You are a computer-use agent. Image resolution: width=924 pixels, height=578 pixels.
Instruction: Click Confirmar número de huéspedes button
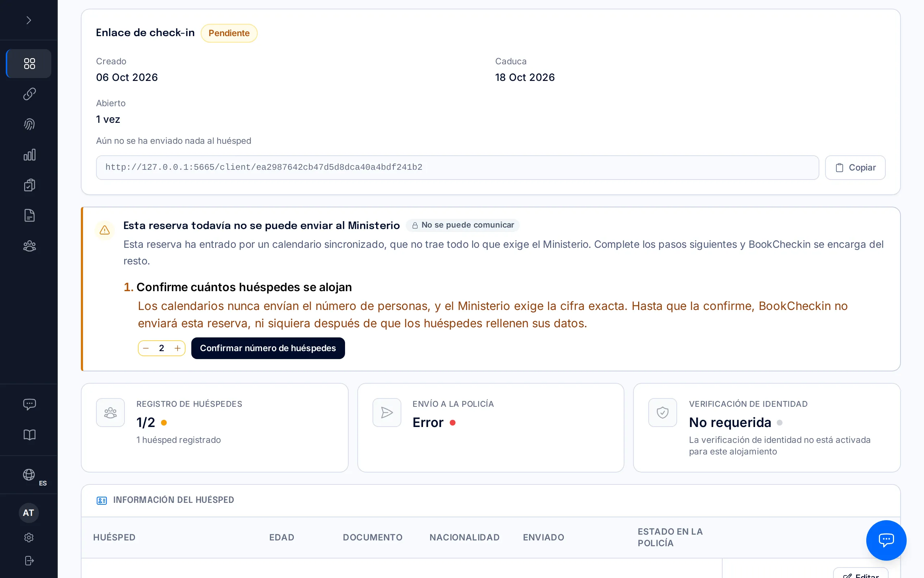pyautogui.click(x=268, y=348)
